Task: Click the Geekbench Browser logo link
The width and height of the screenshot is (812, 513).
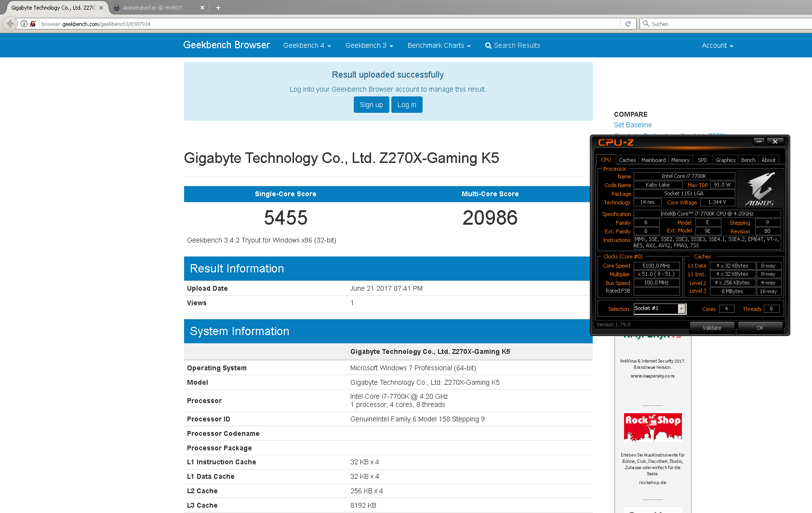Action: tap(226, 45)
